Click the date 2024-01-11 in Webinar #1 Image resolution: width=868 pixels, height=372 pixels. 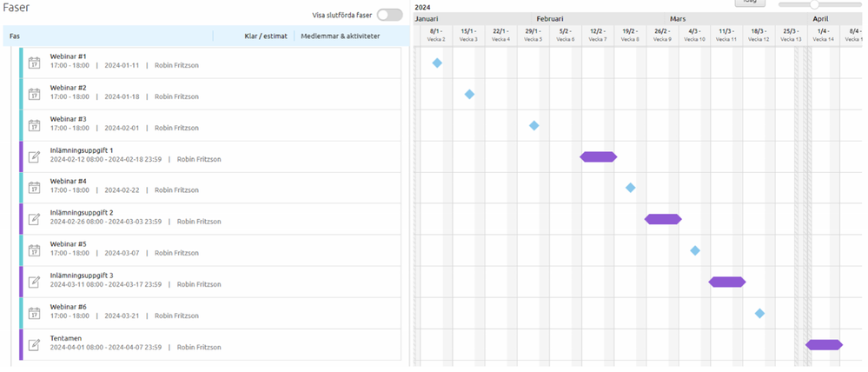(122, 65)
